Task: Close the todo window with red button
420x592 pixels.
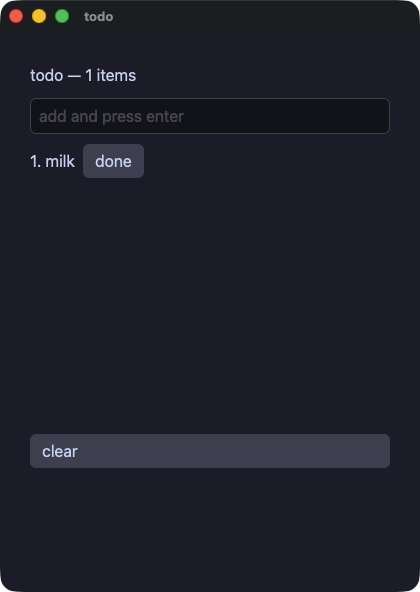Action: click(16, 16)
